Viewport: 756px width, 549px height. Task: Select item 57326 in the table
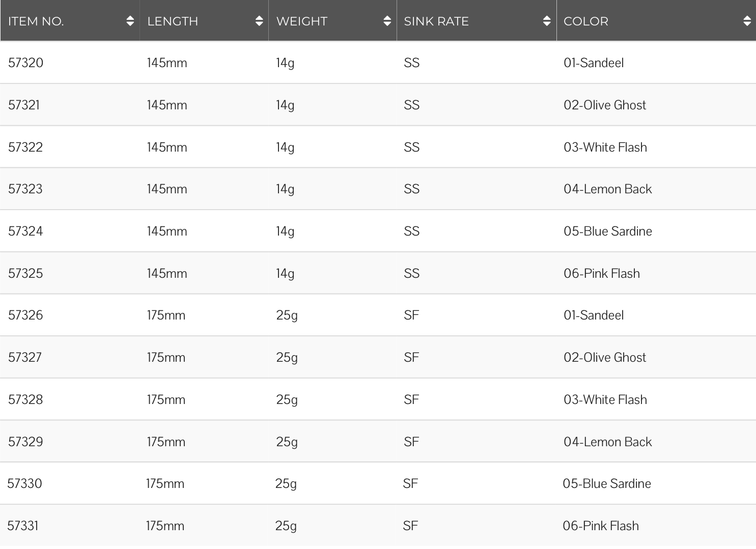click(26, 315)
